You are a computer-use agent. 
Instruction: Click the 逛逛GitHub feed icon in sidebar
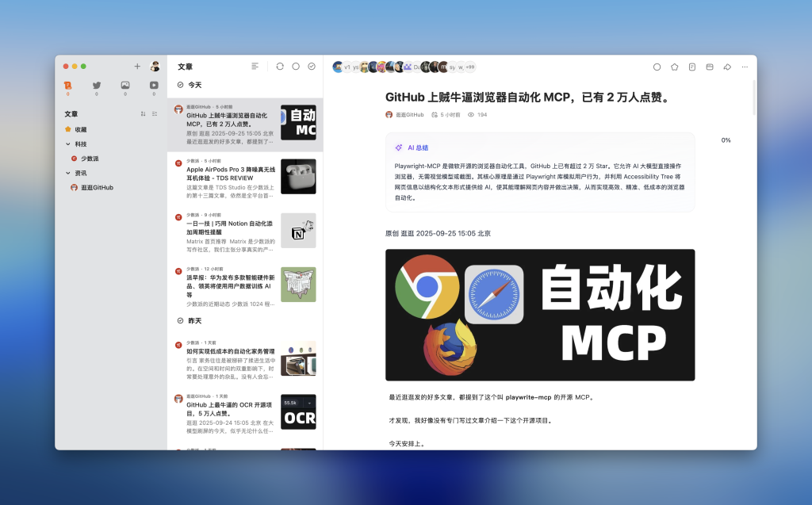pyautogui.click(x=74, y=188)
